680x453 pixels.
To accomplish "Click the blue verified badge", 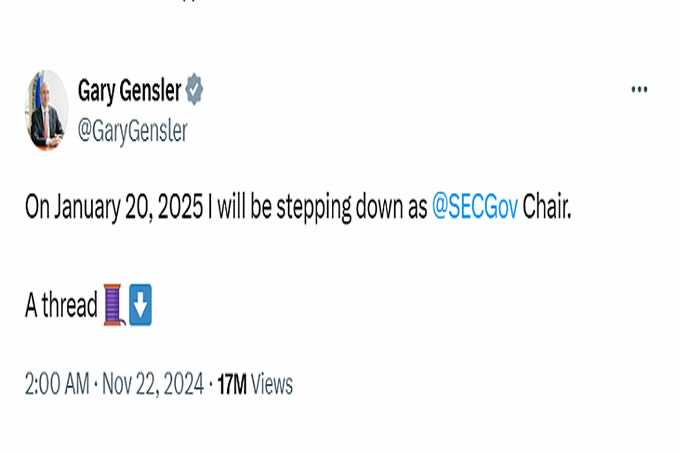I will pos(195,92).
